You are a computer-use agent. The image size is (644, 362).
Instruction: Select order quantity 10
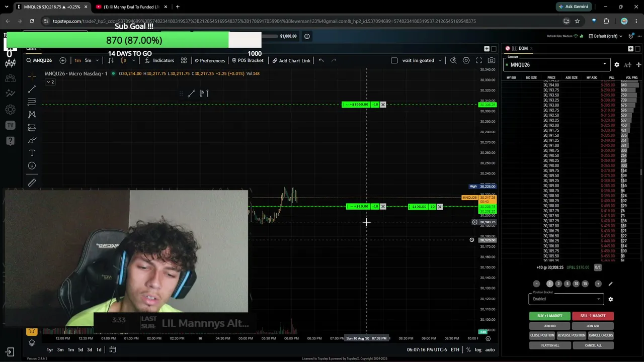click(x=576, y=284)
